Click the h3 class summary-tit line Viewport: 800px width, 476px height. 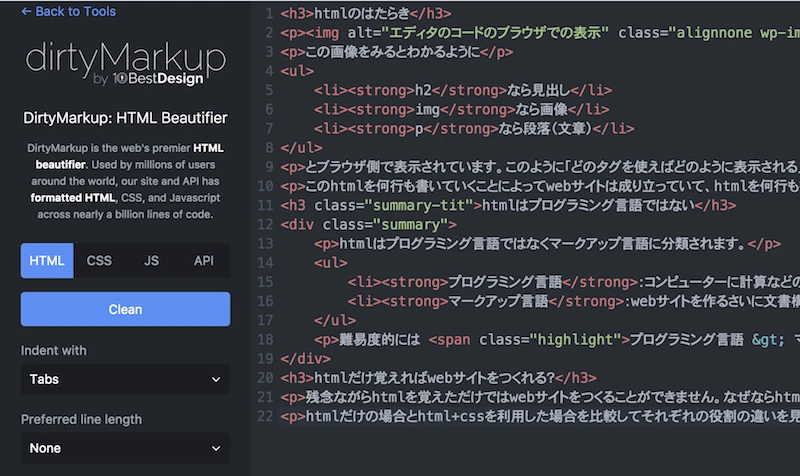click(508, 205)
